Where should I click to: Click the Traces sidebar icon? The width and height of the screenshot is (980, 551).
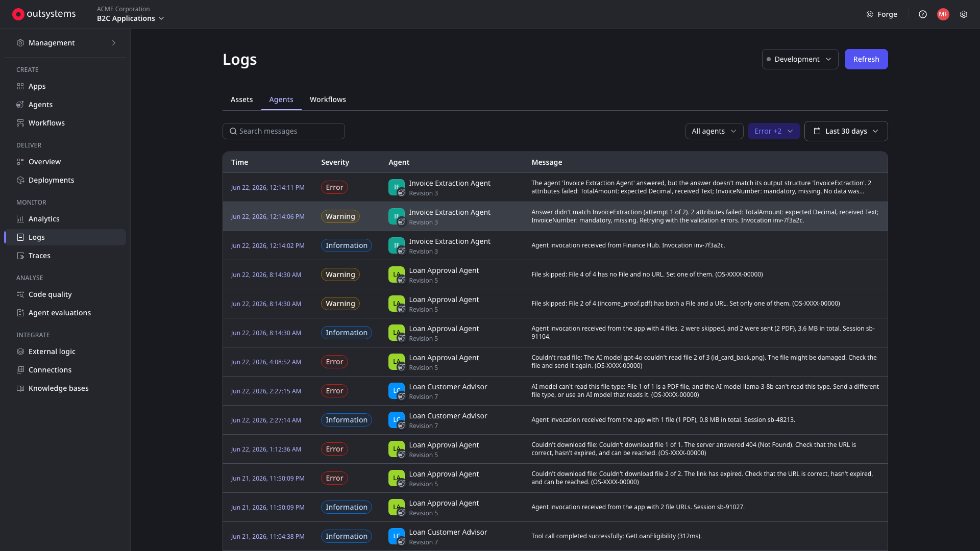(20, 256)
